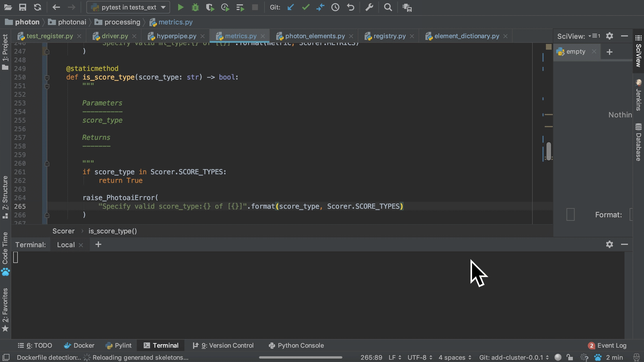This screenshot has height=362, width=644.
Task: Open the TODO tool window
Action: pyautogui.click(x=35, y=345)
